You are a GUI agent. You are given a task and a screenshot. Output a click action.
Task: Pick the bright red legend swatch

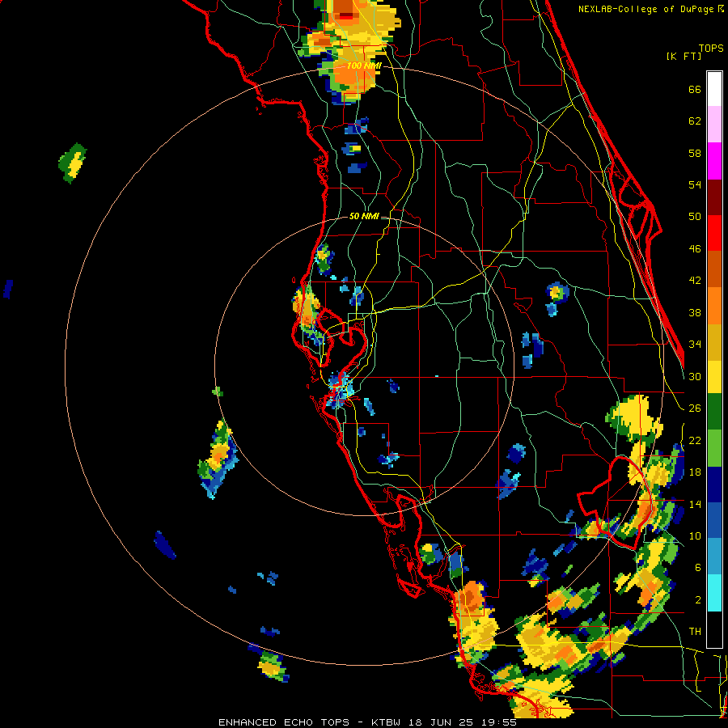714,233
